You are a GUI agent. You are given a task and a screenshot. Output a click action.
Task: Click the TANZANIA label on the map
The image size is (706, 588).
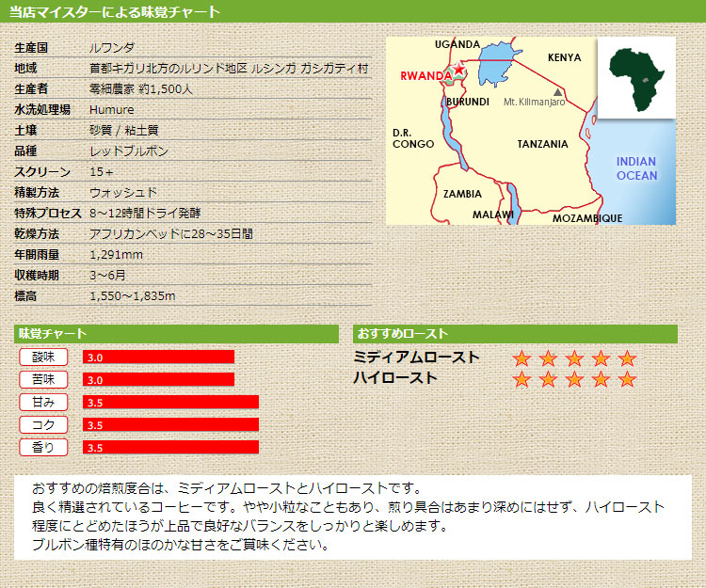pos(542,144)
